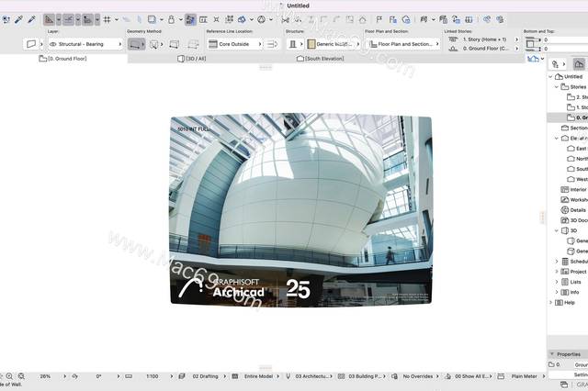Click the 3D house refresh icon
Viewport: 588px width, 391px height.
tap(406, 19)
